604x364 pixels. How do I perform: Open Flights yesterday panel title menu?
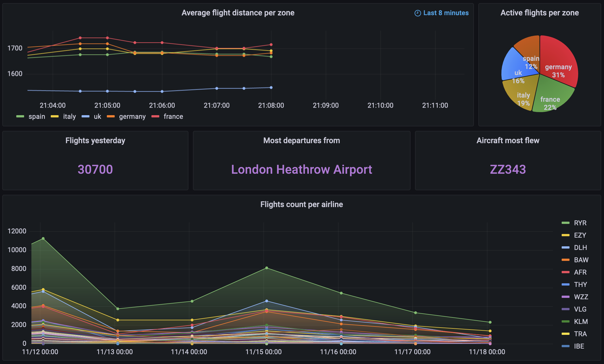pos(95,141)
